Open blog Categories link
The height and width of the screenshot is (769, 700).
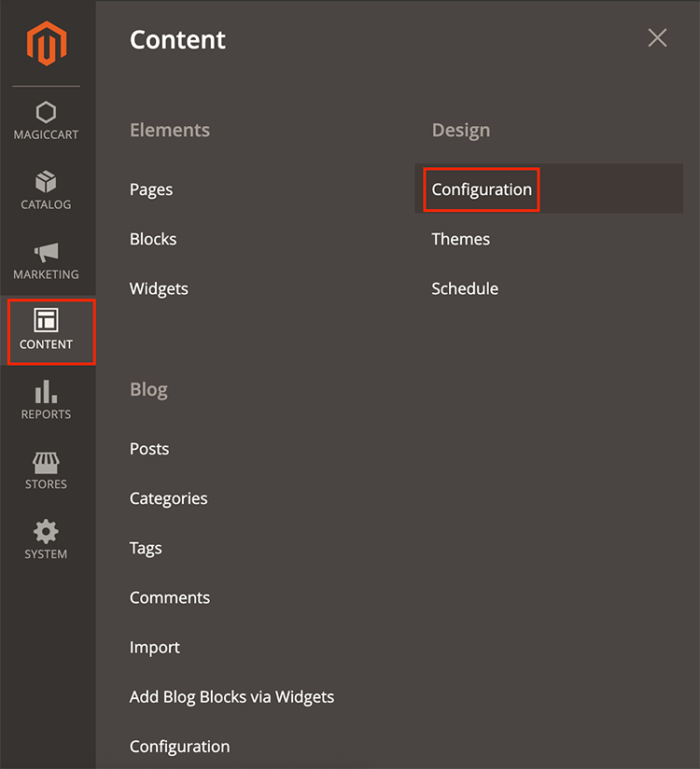(168, 498)
